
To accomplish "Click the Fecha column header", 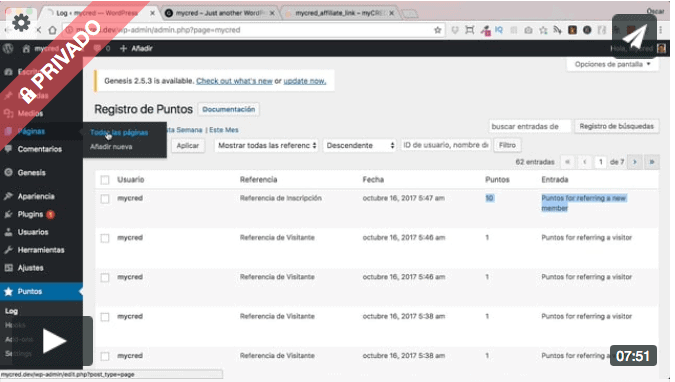I will coord(373,180).
